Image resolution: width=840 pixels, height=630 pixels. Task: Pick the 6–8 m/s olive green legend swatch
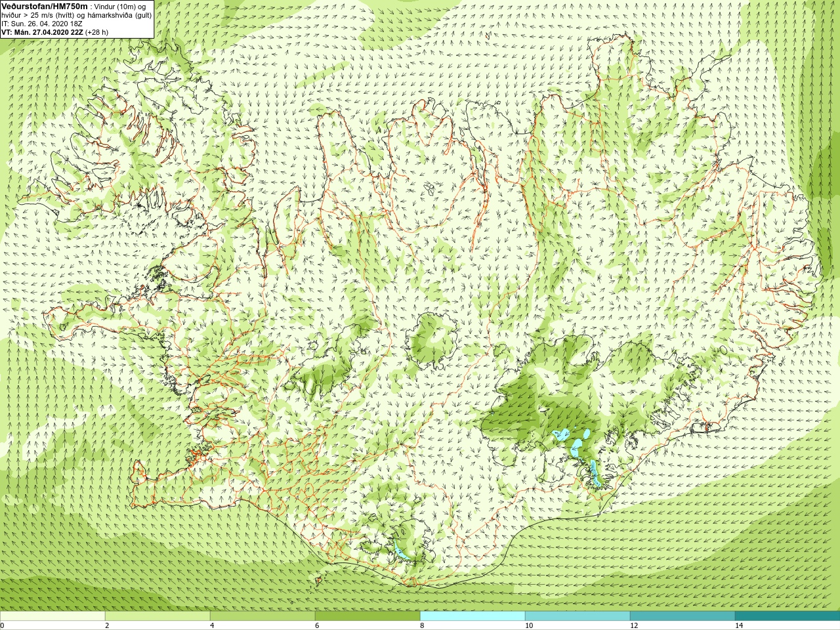[367, 616]
